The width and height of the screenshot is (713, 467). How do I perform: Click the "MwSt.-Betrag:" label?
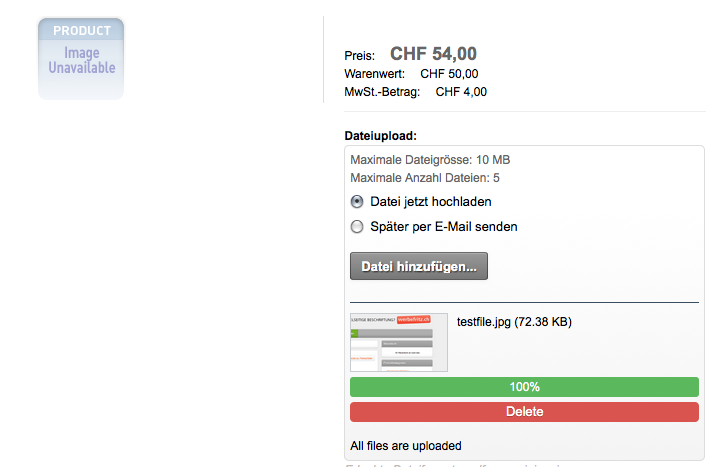tap(382, 92)
